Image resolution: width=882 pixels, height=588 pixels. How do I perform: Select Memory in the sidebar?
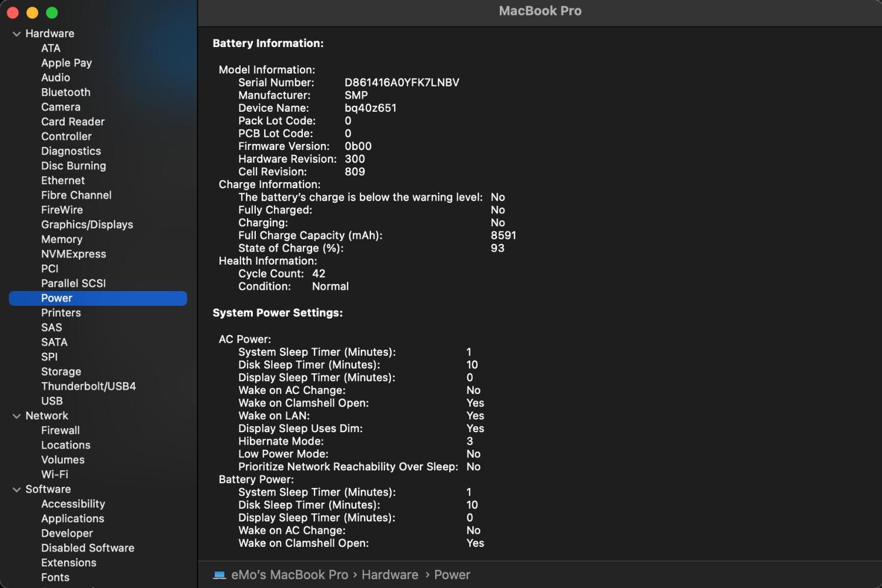(x=62, y=239)
